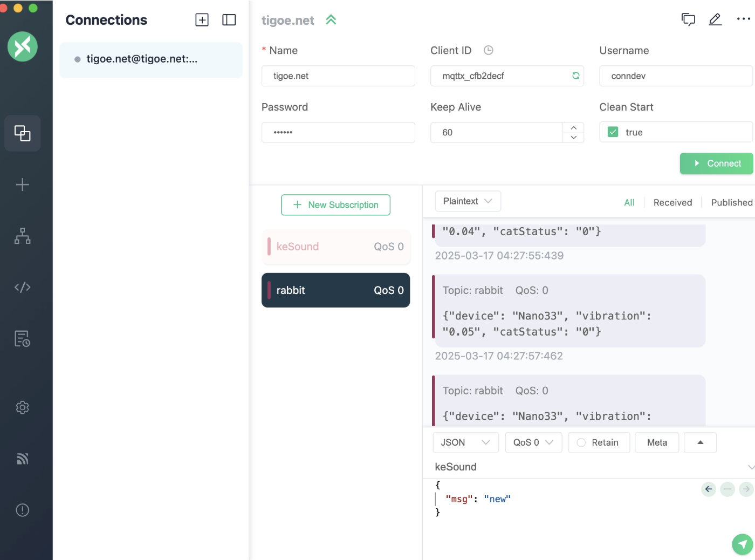
Task: Click the payload editor msg line
Action: (x=478, y=499)
